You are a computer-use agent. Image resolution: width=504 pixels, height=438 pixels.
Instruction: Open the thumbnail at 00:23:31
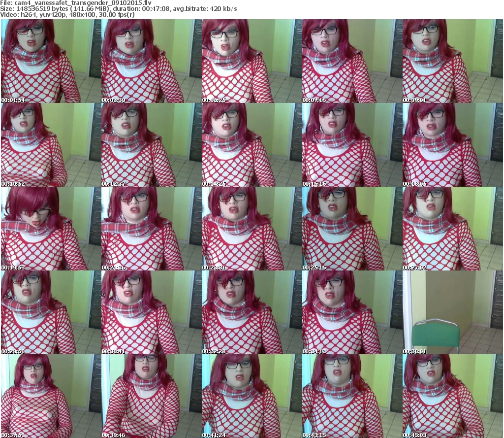[252, 229]
